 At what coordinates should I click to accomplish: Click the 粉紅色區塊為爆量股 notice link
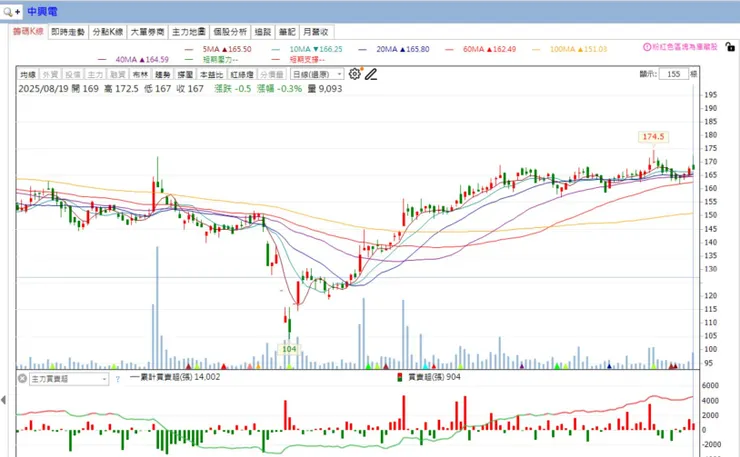(685, 47)
